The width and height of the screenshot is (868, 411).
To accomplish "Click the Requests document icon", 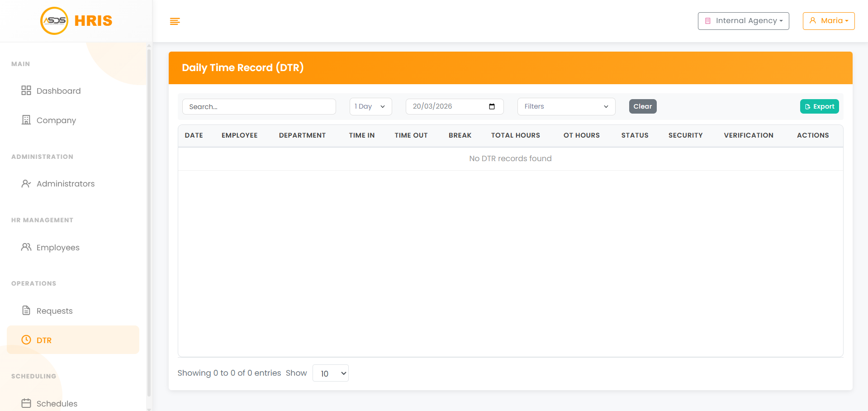I will (26, 311).
